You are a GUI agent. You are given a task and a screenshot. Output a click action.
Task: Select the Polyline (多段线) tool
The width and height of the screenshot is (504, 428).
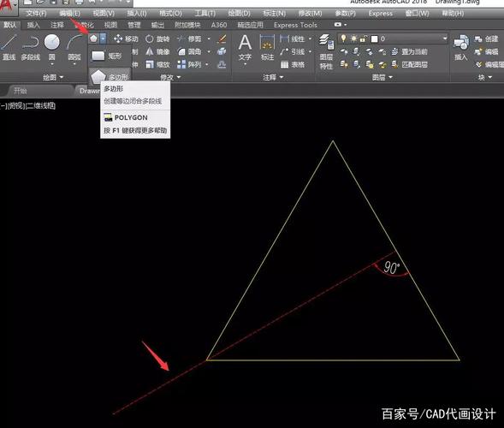pos(31,48)
